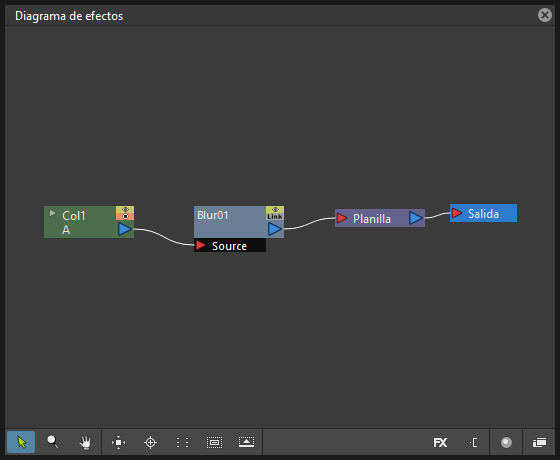Close the Diagrama de efectos panel
This screenshot has width=560, height=460.
[545, 15]
